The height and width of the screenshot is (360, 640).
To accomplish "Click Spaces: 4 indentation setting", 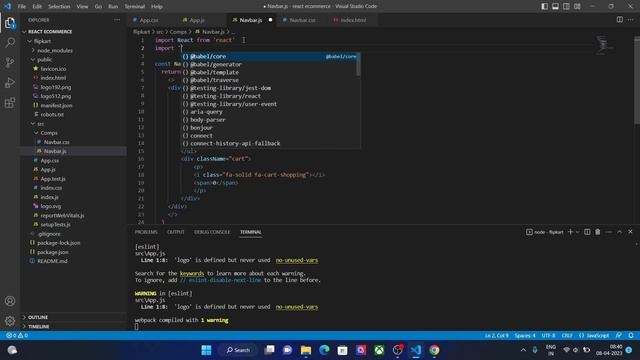I will point(525,336).
